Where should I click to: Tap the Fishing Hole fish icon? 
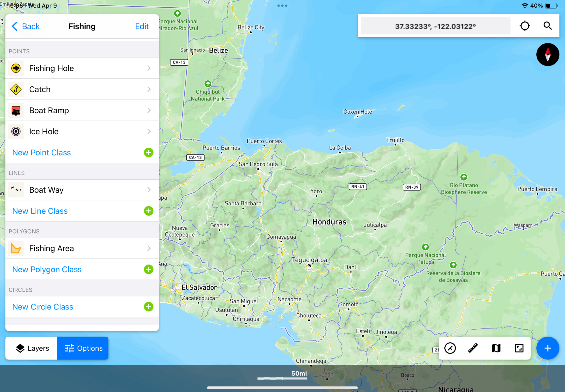[x=16, y=68]
